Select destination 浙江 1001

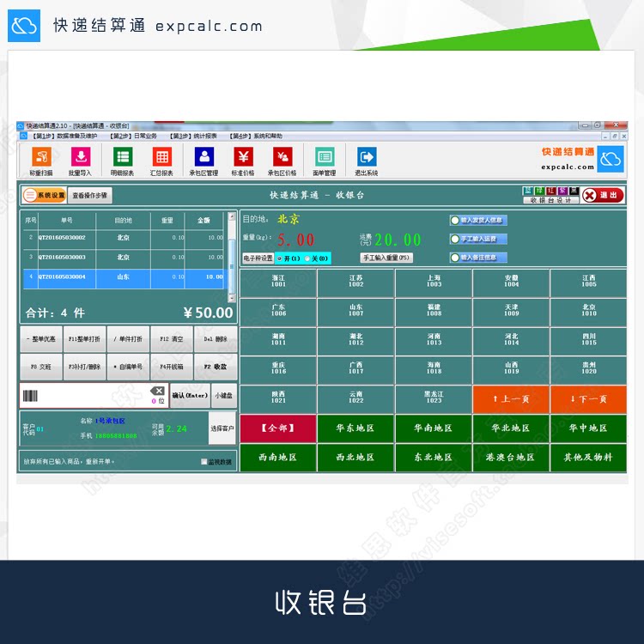click(278, 282)
